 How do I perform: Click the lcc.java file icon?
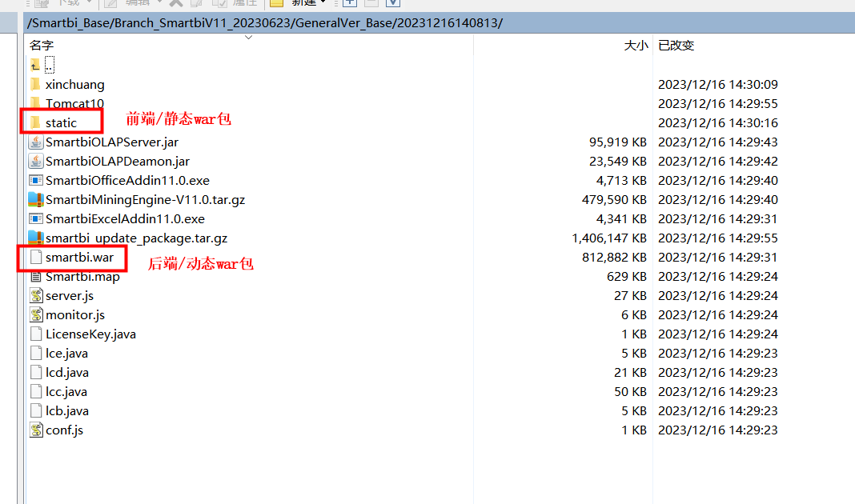(35, 392)
